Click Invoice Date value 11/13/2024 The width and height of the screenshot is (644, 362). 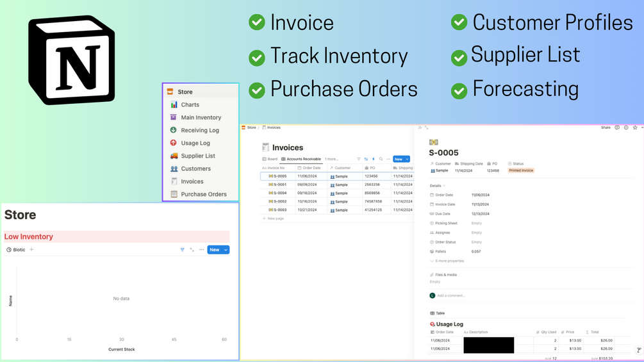pos(480,204)
